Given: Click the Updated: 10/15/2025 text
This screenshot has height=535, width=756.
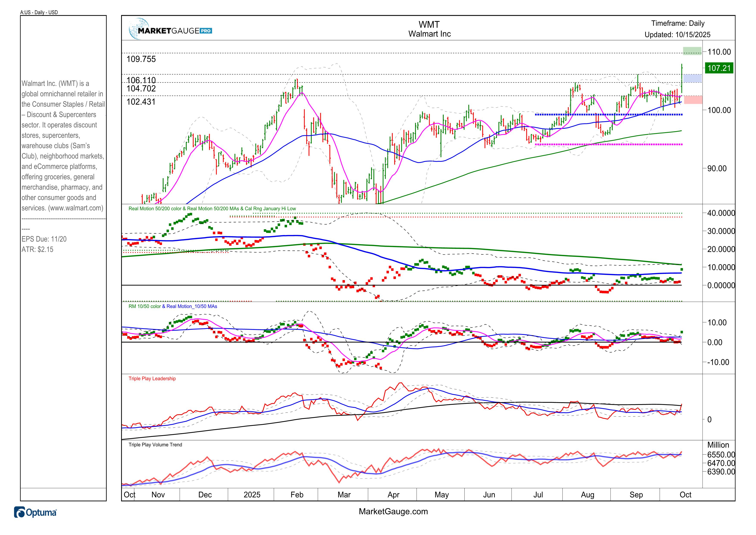Looking at the screenshot, I should coord(677,35).
